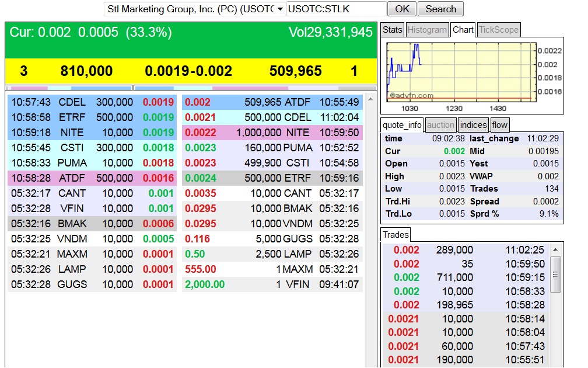
Task: Click the CDEL ask at 0.0021
Action: (272, 117)
